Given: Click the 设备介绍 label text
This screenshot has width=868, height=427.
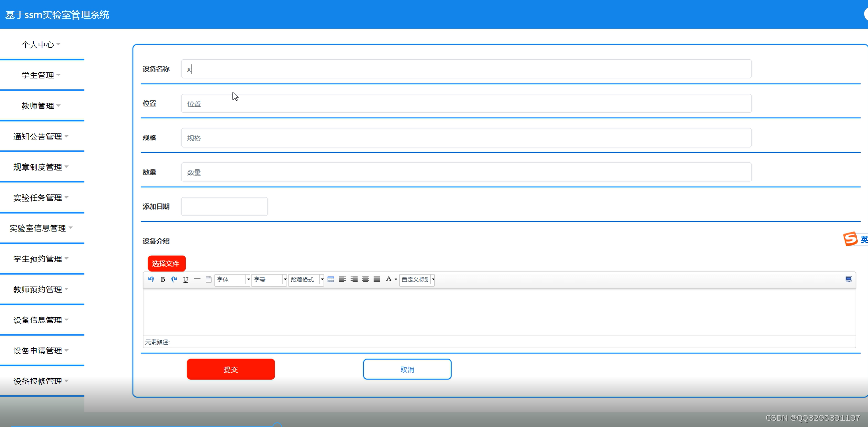Looking at the screenshot, I should (x=156, y=241).
